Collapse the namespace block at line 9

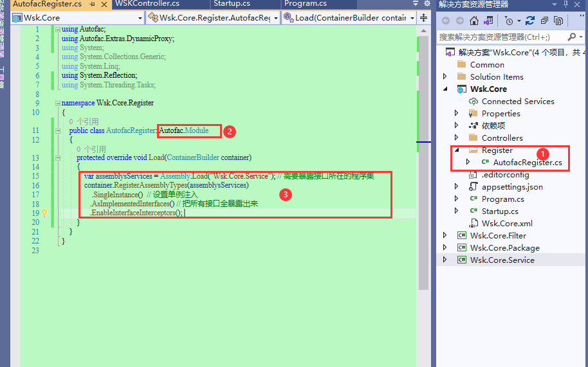58,103
